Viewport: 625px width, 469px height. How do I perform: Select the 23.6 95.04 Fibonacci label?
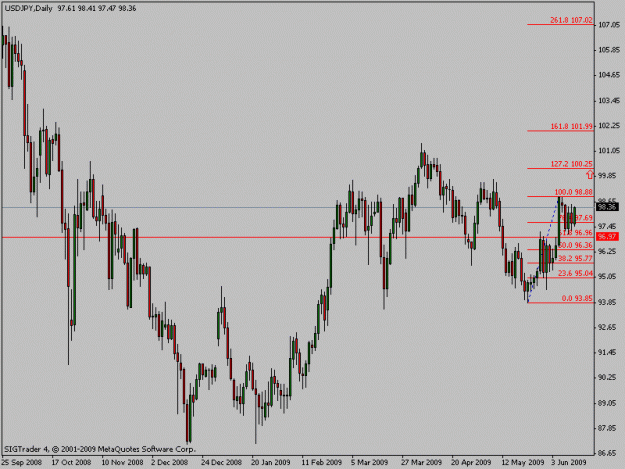pos(575,273)
